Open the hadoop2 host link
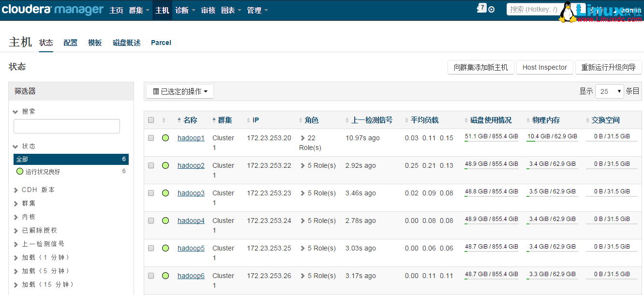The width and height of the screenshot is (644, 295). click(191, 165)
